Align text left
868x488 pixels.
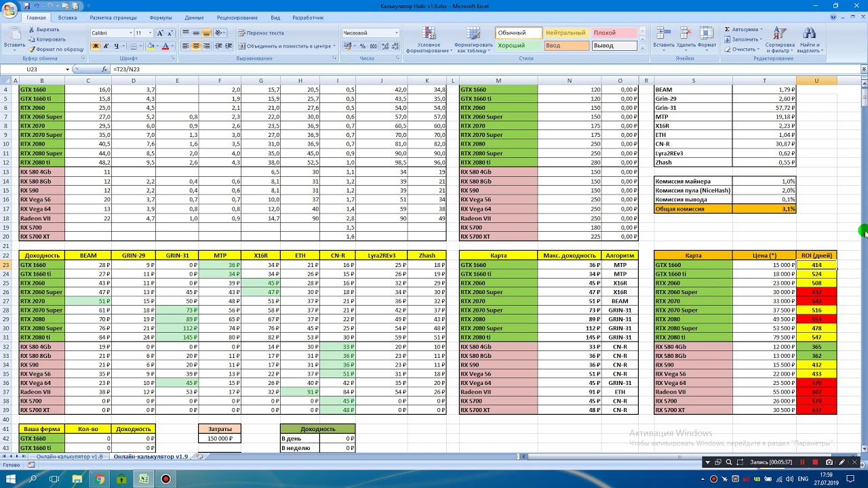click(x=186, y=46)
